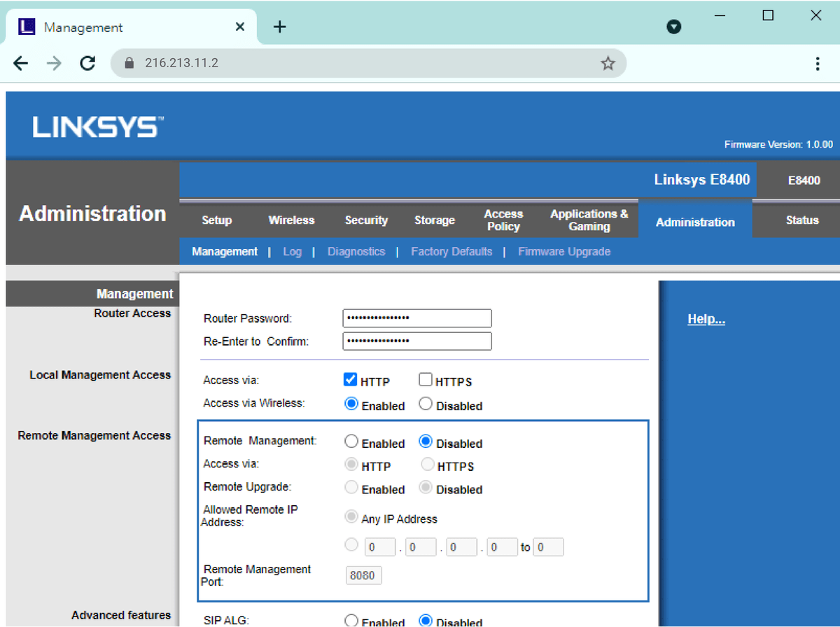Uncheck the HTTP local access checkbox
The width and height of the screenshot is (840, 627).
click(351, 380)
